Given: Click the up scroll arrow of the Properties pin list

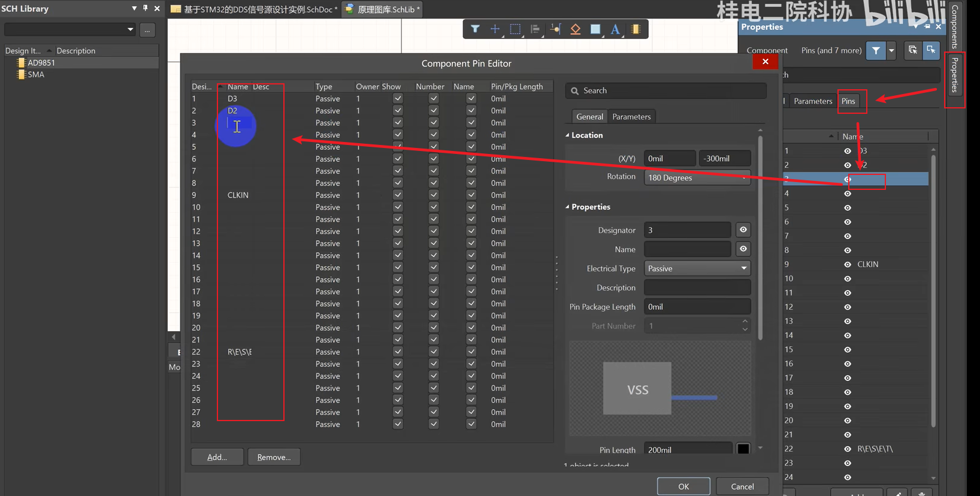Looking at the screenshot, I should 933,149.
